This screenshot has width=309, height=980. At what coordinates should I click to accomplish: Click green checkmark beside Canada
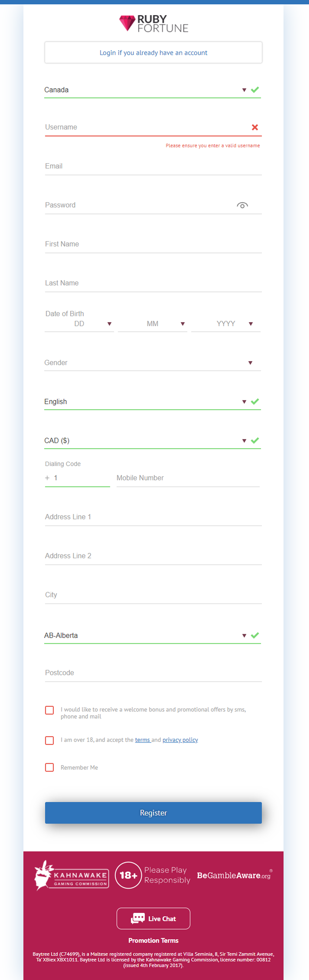(x=255, y=90)
